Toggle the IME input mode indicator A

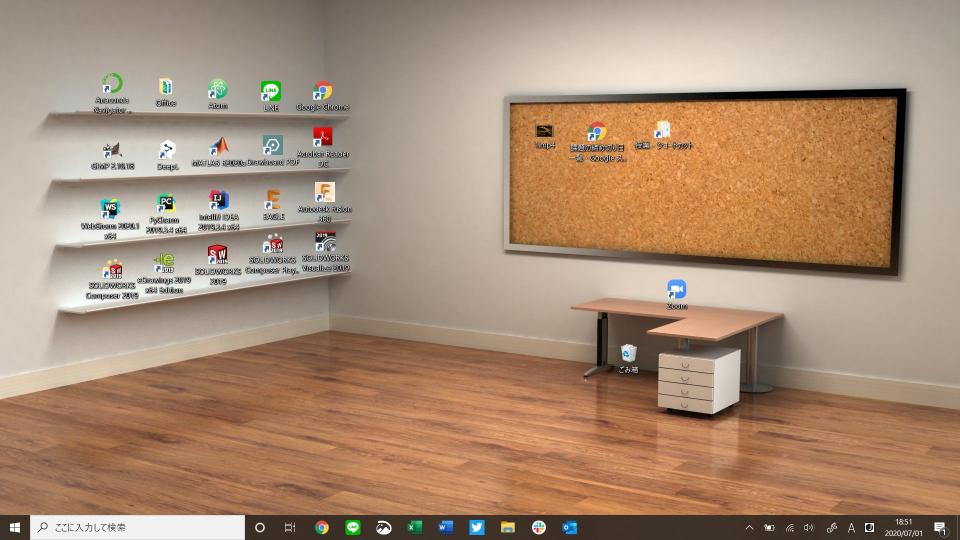(851, 527)
